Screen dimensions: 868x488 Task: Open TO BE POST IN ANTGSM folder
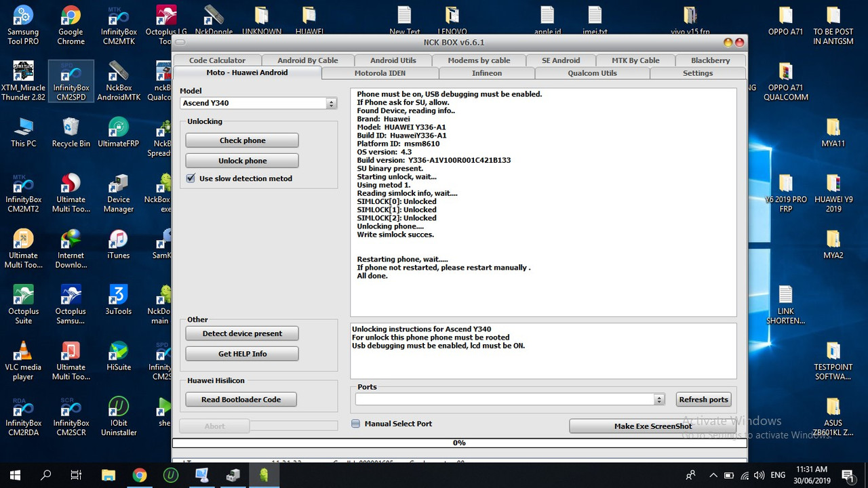click(833, 25)
